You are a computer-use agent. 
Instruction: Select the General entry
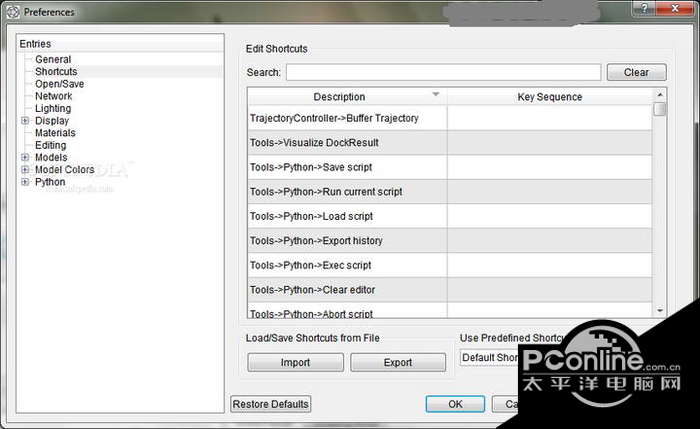coord(53,59)
